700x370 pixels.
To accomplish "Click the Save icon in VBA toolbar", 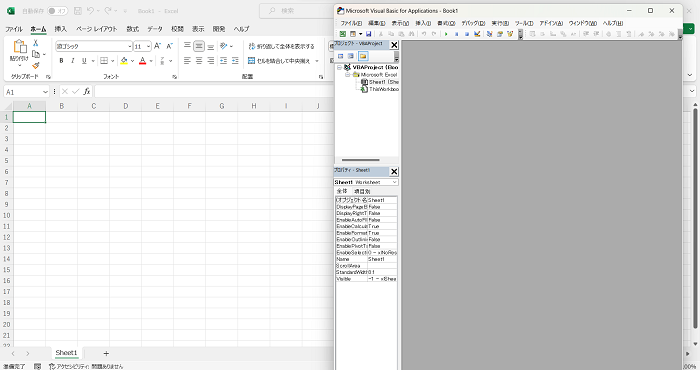I will point(368,34).
